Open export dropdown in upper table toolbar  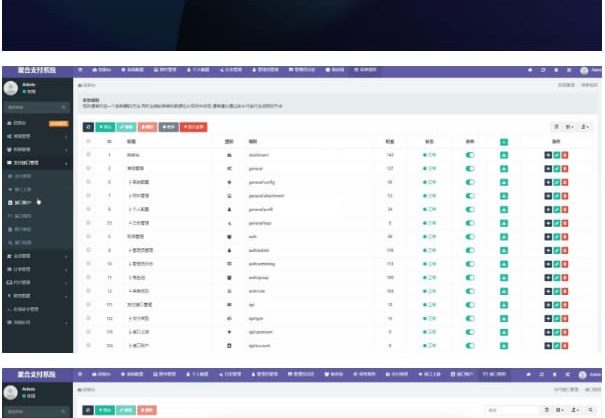coord(585,127)
